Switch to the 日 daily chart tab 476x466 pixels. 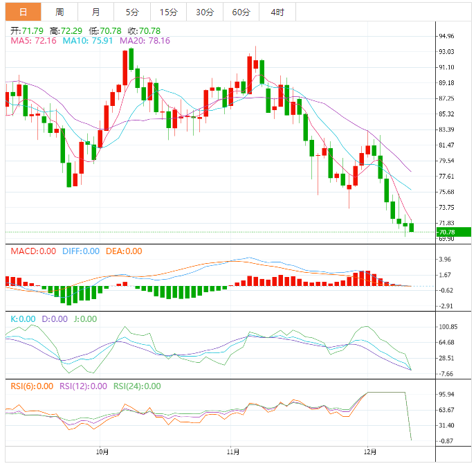tap(23, 12)
